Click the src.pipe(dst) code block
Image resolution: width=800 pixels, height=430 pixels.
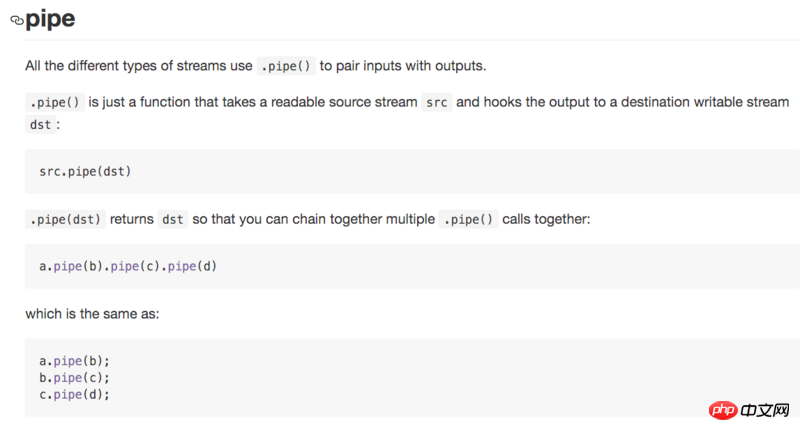[85, 171]
